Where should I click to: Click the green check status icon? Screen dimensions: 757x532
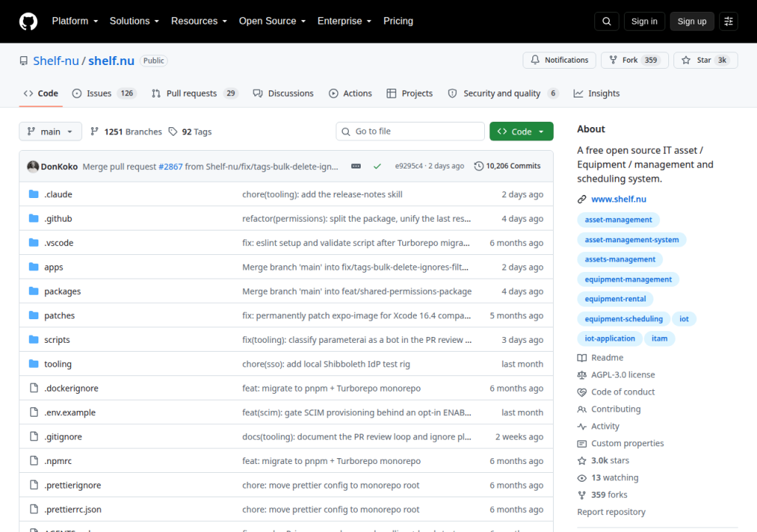click(x=377, y=166)
